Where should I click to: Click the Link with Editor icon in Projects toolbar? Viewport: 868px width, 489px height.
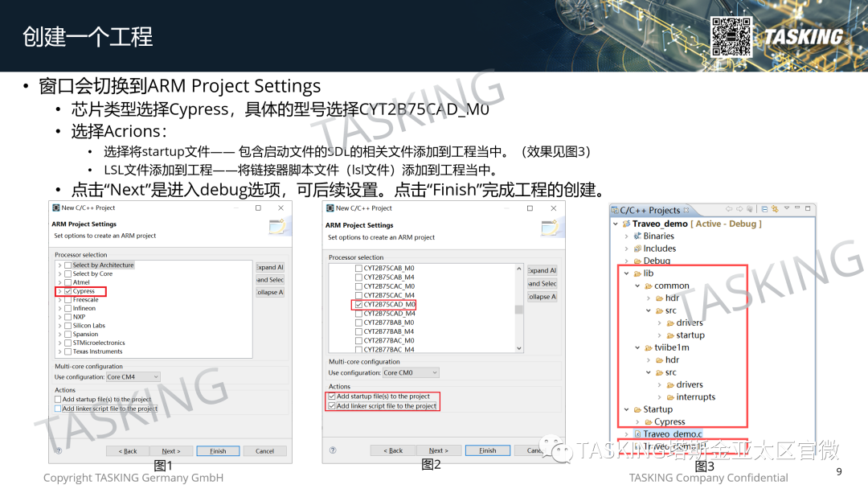coord(775,209)
